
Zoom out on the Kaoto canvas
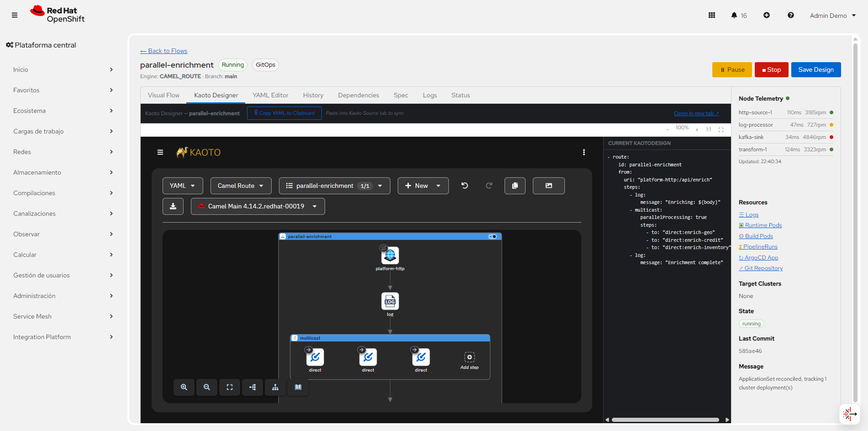tap(207, 387)
